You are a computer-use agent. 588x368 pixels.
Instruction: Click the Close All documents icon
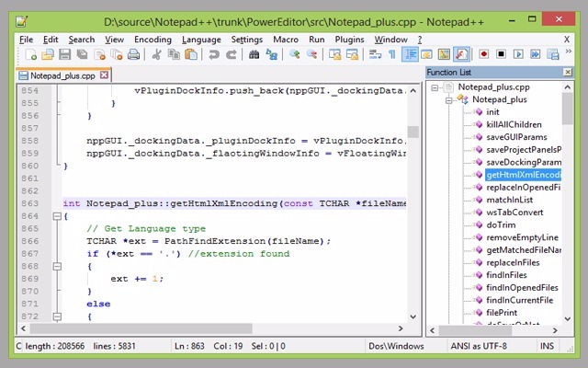117,54
